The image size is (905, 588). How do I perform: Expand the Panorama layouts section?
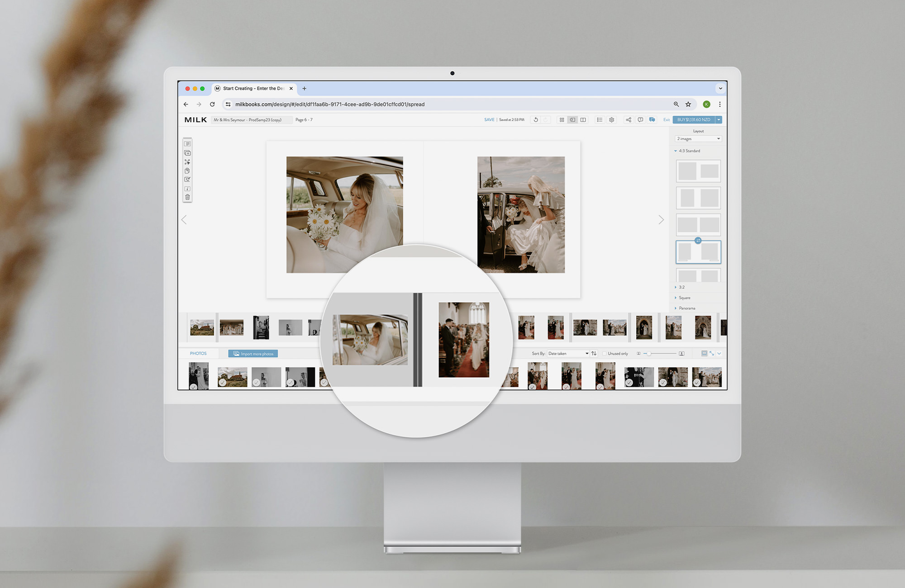click(x=676, y=308)
